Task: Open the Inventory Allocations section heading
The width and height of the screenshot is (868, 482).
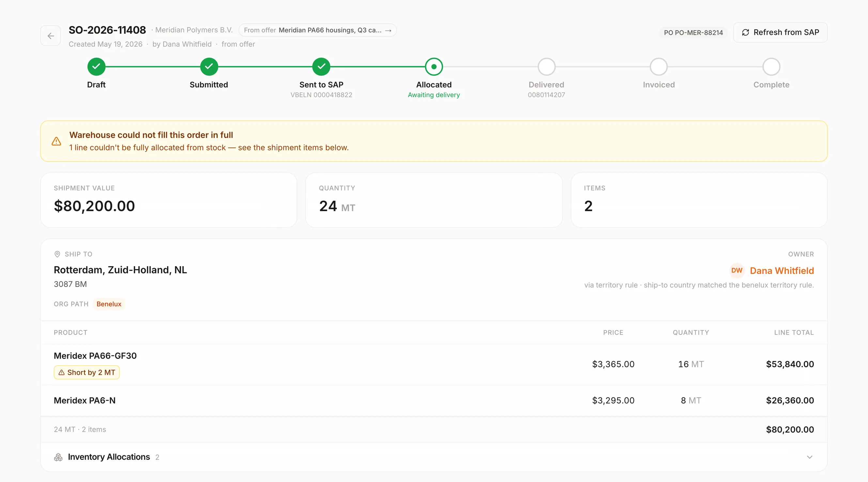Action: pyautogui.click(x=109, y=457)
